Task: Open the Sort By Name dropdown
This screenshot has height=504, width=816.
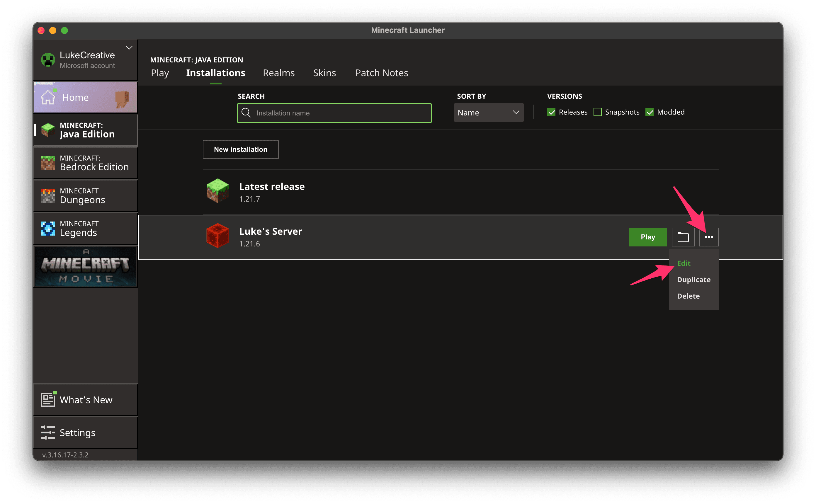Action: [x=488, y=113]
